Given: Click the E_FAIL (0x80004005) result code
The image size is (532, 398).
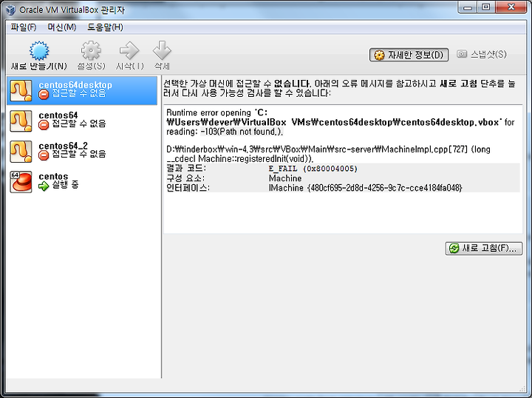Looking at the screenshot, I should [313, 169].
